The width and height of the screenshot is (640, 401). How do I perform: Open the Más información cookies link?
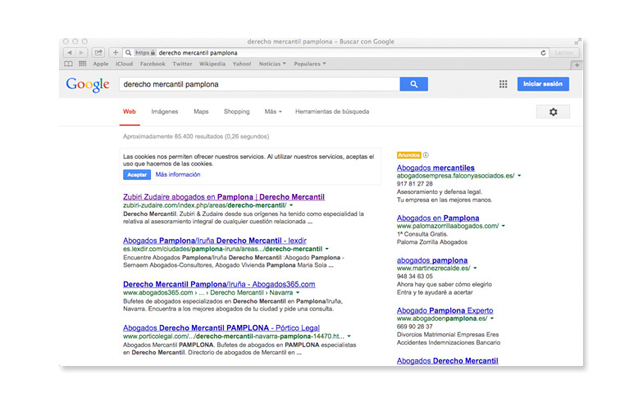tap(178, 174)
